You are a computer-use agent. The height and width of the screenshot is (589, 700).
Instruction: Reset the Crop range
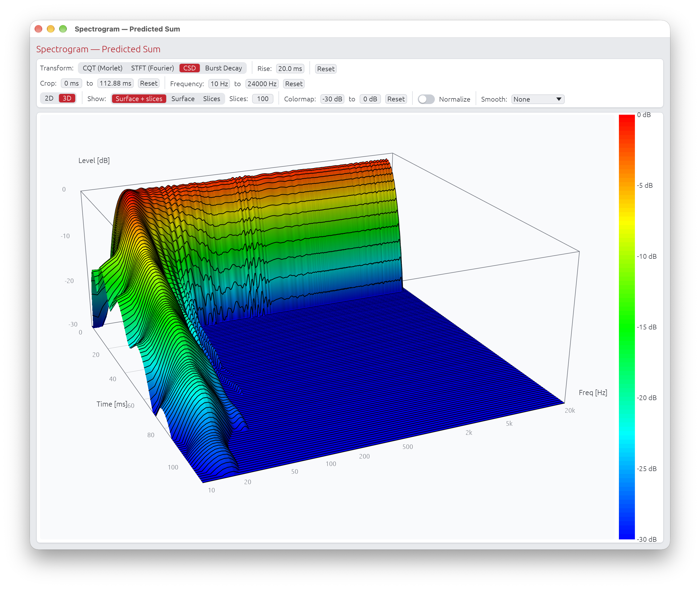[x=149, y=83]
